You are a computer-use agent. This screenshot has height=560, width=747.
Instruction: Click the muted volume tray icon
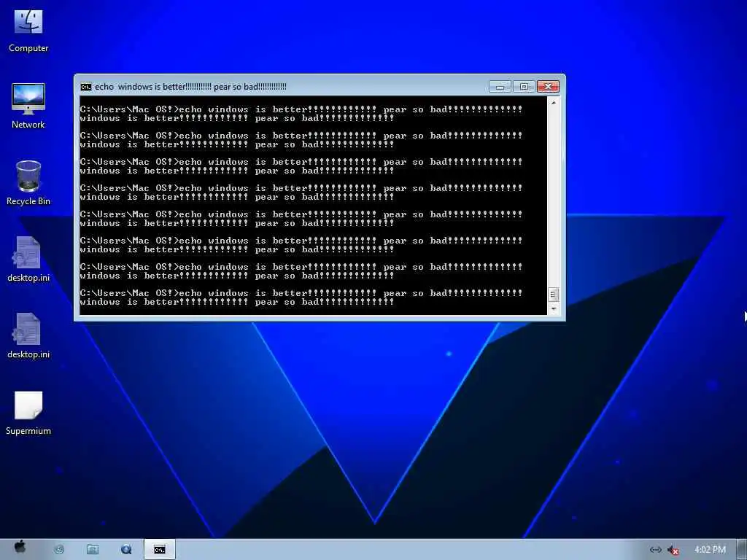pyautogui.click(x=673, y=550)
